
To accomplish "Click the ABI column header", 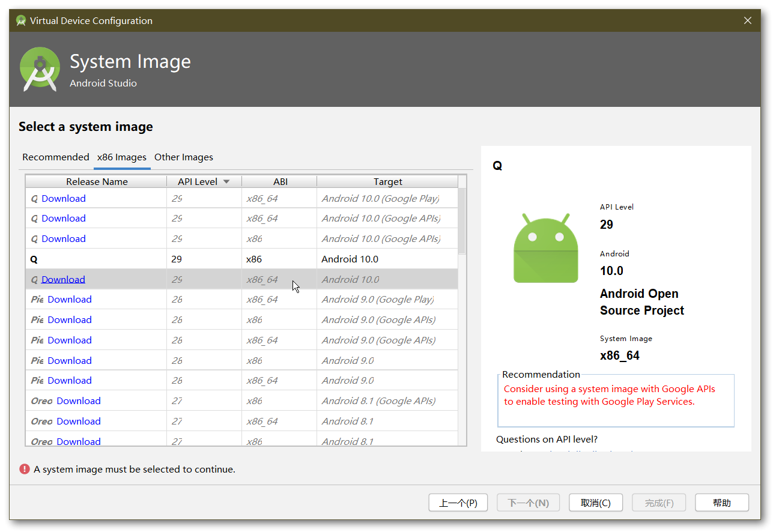I will [x=279, y=181].
